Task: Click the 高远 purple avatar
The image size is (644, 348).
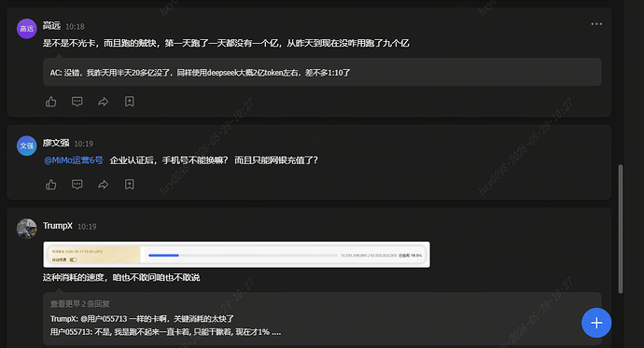Action: click(27, 28)
